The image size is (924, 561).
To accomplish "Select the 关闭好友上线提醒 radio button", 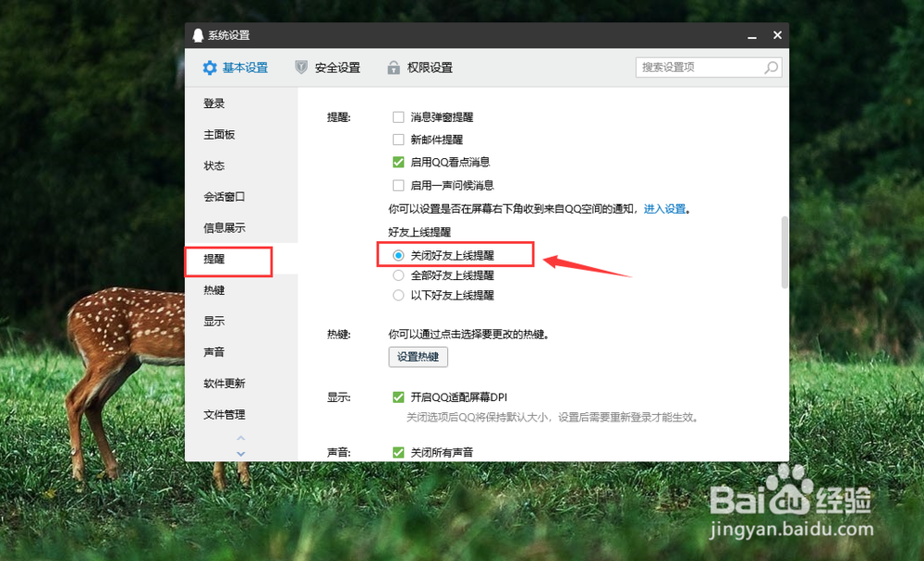I will [398, 256].
